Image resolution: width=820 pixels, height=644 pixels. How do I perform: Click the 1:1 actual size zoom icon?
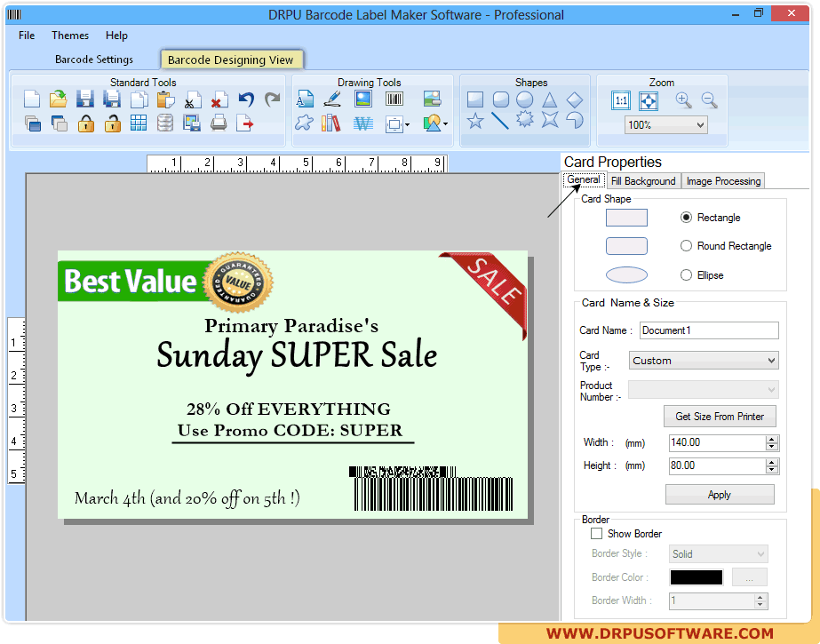tap(621, 100)
